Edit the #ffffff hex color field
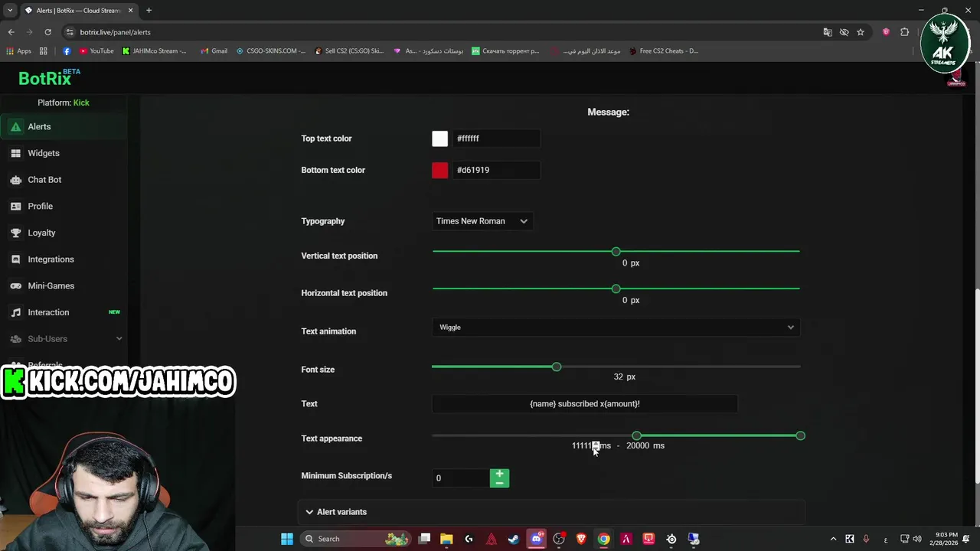The image size is (980, 551). 496,139
